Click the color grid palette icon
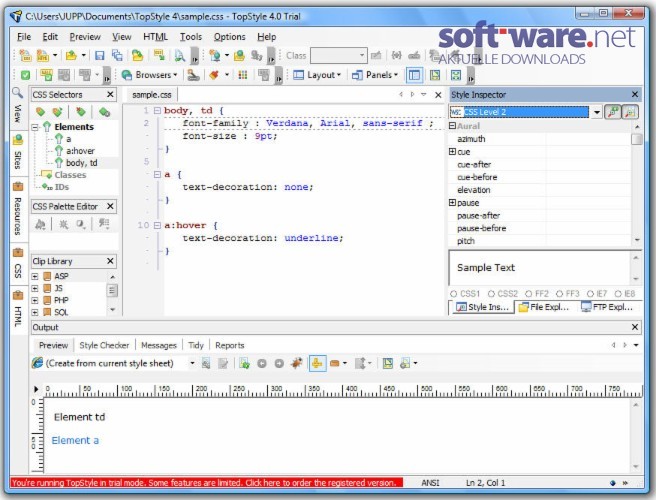The height and width of the screenshot is (500, 656). pos(243,75)
